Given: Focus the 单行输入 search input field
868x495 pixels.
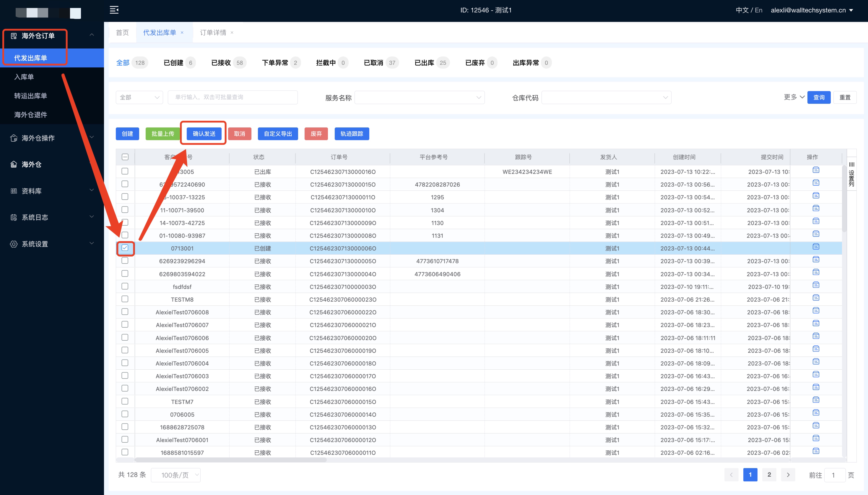Looking at the screenshot, I should (x=233, y=97).
